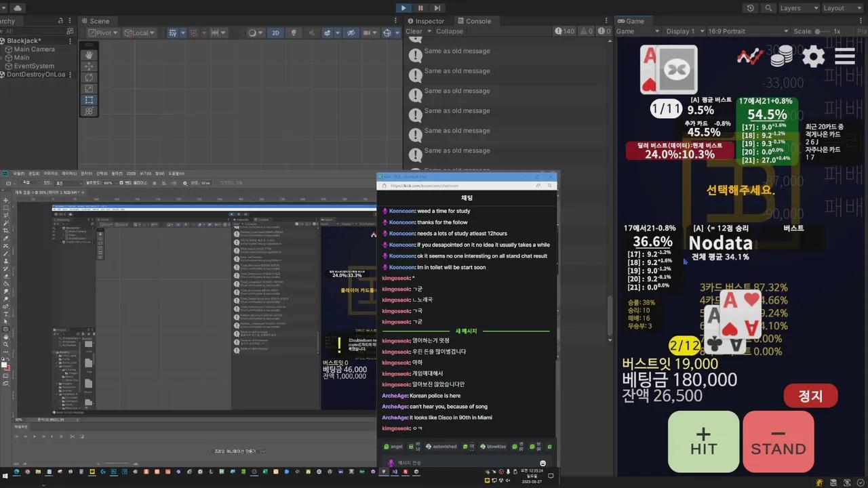
Task: Toggle 2D mode in Scene view
Action: click(275, 33)
